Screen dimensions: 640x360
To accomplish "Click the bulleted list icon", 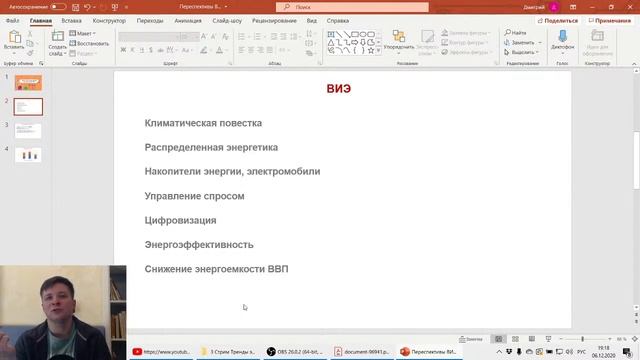I will click(241, 37).
